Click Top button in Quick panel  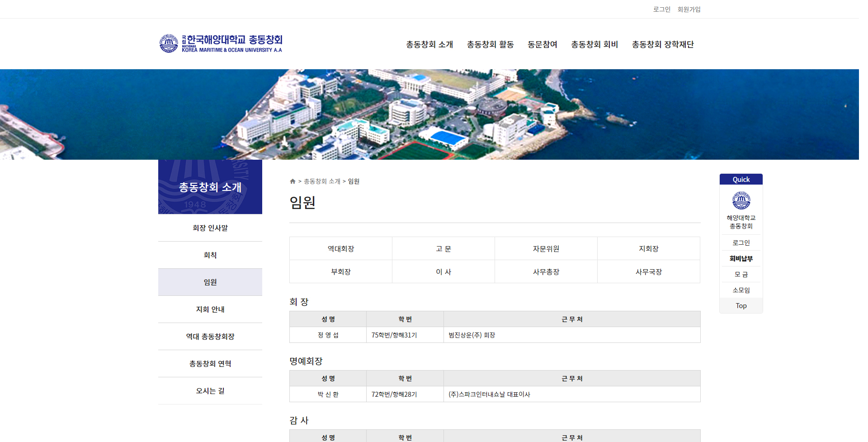point(741,306)
